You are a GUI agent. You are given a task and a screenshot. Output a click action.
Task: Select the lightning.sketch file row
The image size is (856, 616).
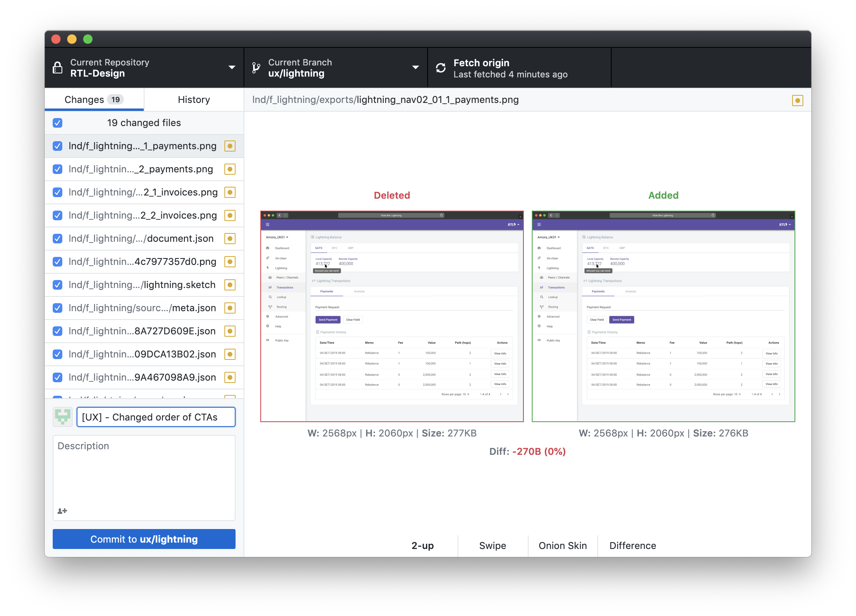click(x=144, y=285)
